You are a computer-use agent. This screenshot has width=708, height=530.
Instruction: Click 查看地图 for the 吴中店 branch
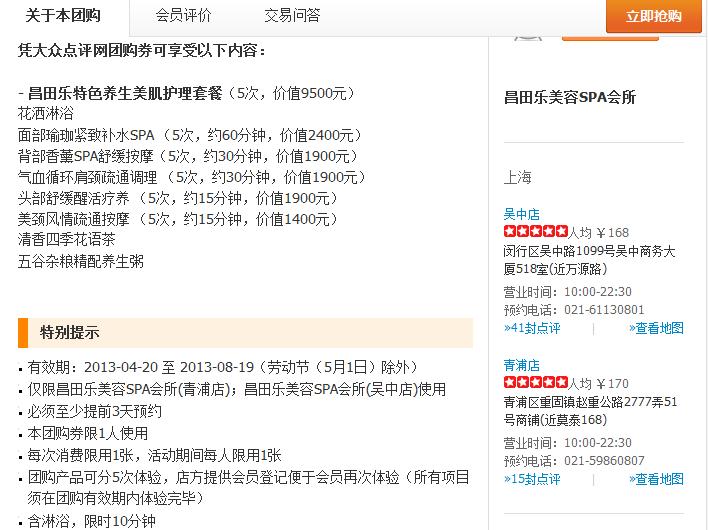point(657,328)
